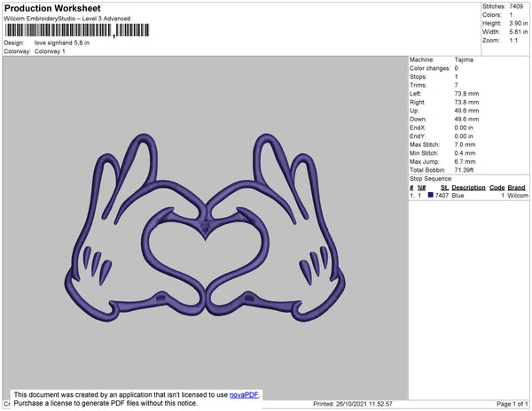Click the 'Color changes:' label
Image resolution: width=532 pixels, height=411 pixels.
[430, 68]
